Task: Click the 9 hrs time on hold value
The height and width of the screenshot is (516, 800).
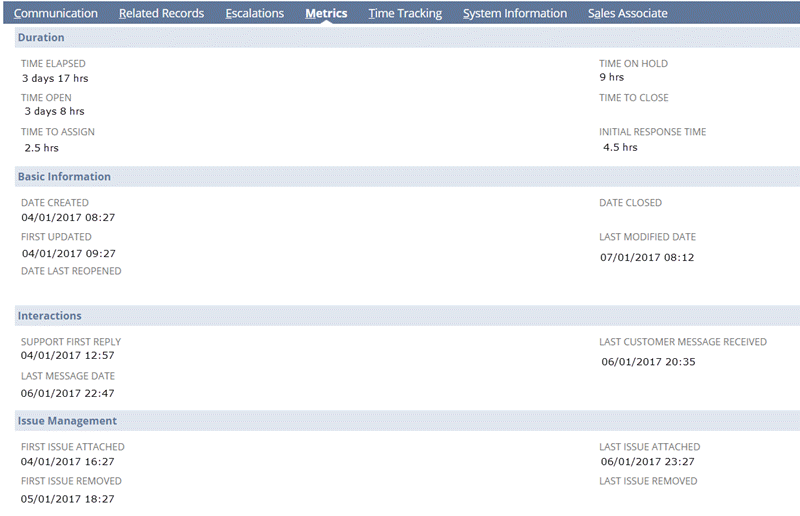Action: click(612, 77)
